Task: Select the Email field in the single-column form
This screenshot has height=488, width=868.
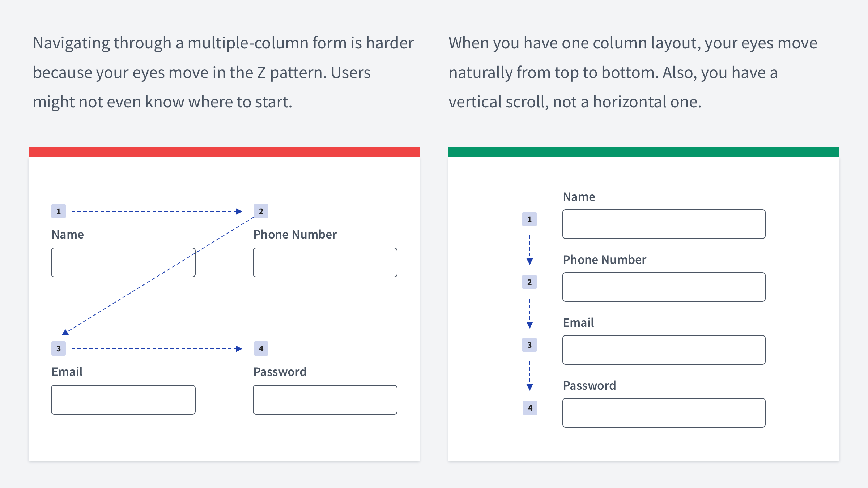Action: click(664, 350)
